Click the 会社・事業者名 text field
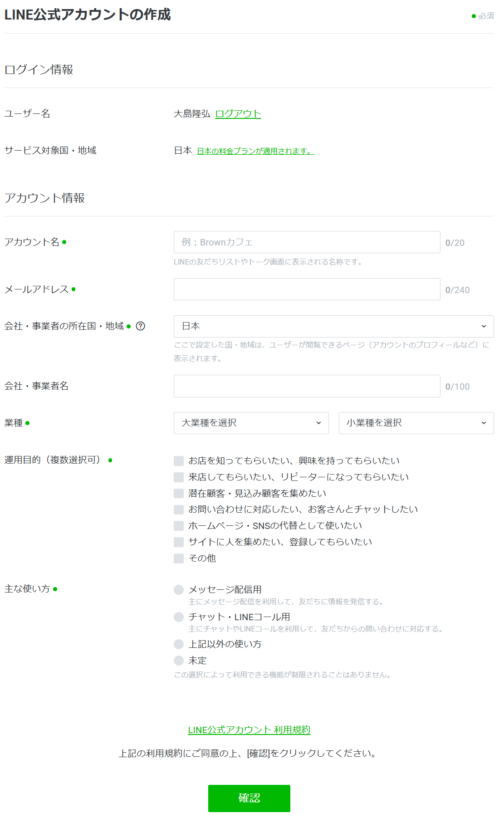Viewport: 504px width, 823px height. click(x=307, y=386)
